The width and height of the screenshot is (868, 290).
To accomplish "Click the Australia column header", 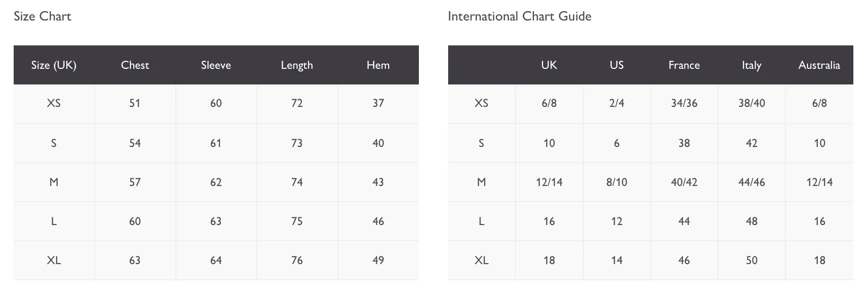I will click(x=819, y=65).
